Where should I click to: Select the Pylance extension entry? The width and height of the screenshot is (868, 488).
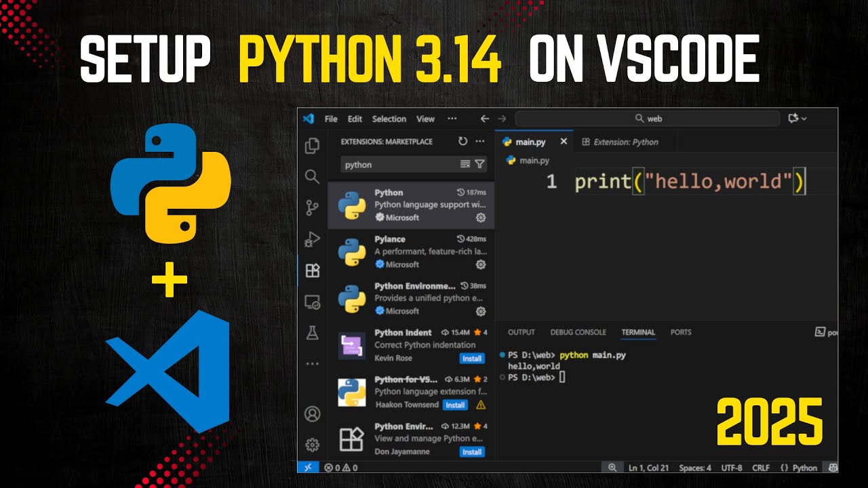[411, 252]
